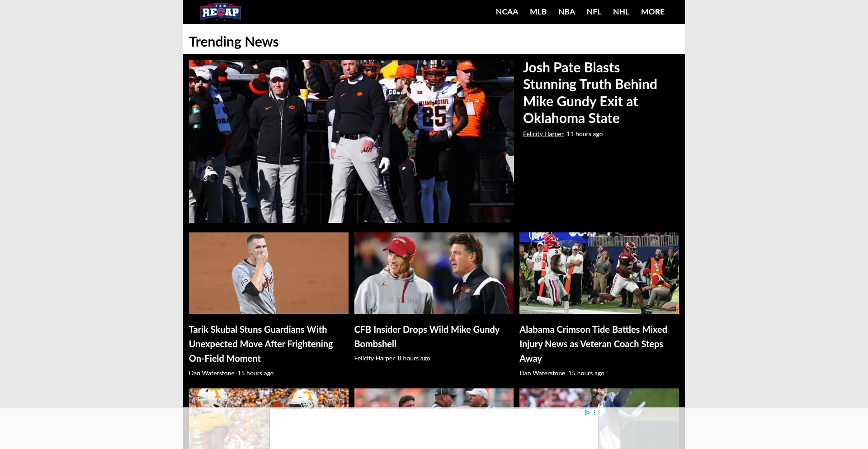Open the Tarik Skubal pitcher thumbnail

click(x=269, y=273)
